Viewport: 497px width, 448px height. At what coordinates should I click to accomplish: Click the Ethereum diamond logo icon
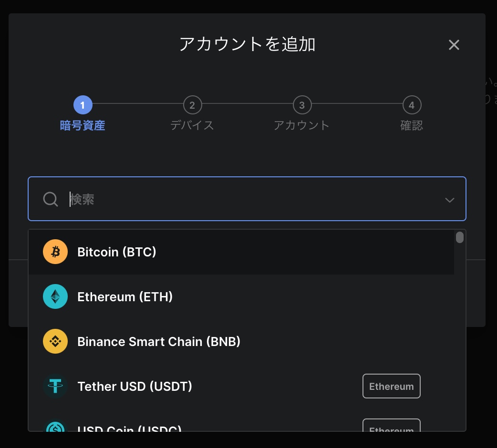point(55,296)
